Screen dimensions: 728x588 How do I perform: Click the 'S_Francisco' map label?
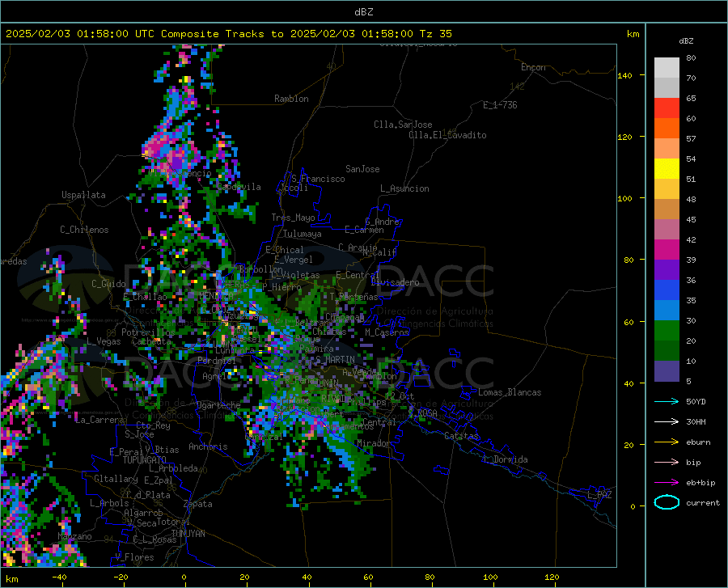tap(318, 179)
